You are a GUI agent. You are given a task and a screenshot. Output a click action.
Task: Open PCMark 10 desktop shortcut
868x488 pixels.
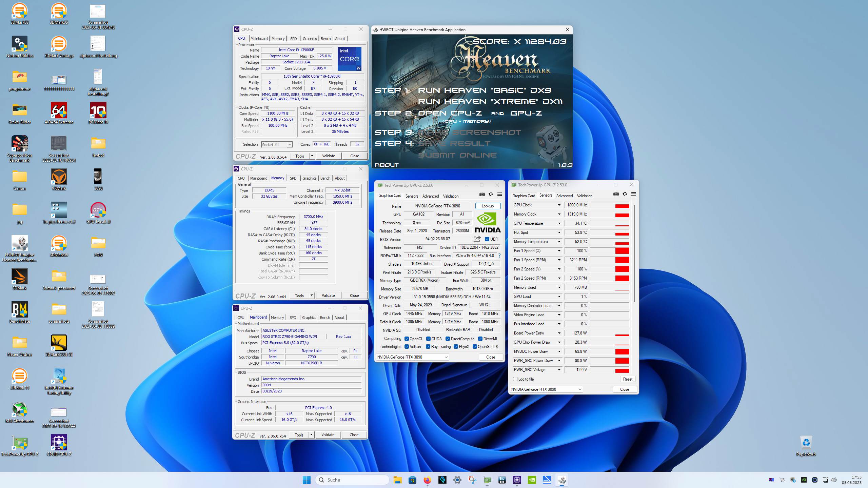(x=98, y=114)
